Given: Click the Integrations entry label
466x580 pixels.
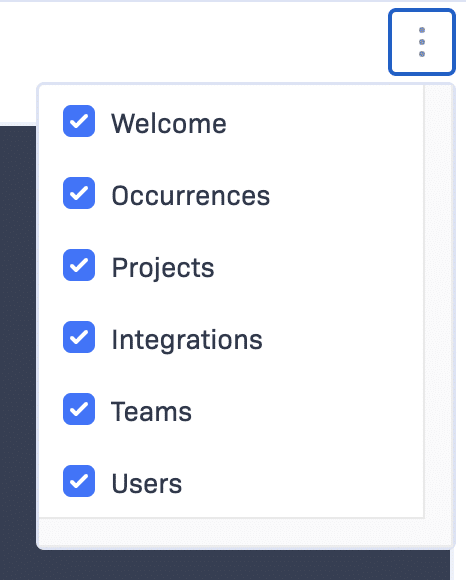Looking at the screenshot, I should coord(187,340).
